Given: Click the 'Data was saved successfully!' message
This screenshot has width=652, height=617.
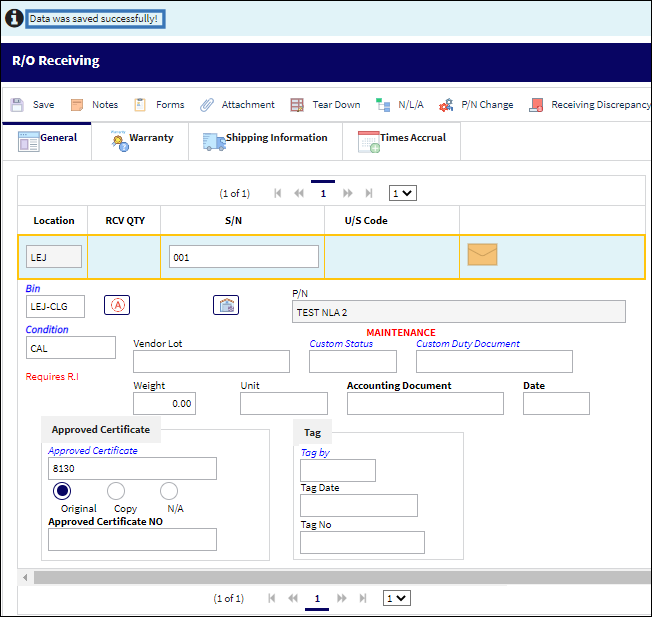Looking at the screenshot, I should [x=93, y=19].
